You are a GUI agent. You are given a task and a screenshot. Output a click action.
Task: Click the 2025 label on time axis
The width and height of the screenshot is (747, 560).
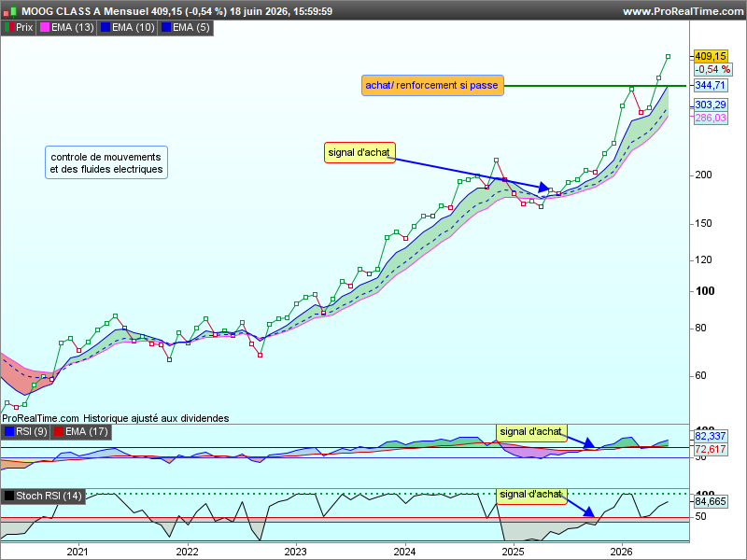(514, 552)
